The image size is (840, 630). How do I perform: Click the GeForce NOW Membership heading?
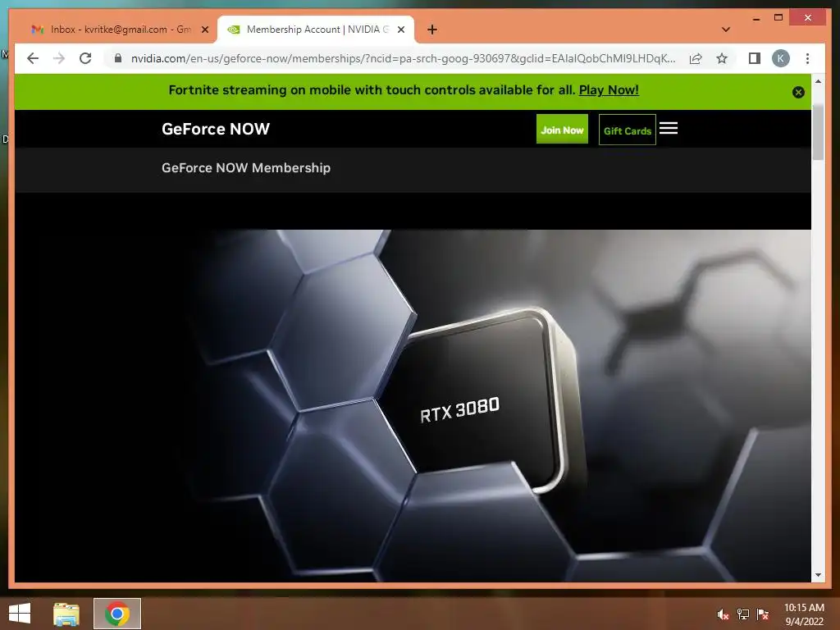coord(246,167)
